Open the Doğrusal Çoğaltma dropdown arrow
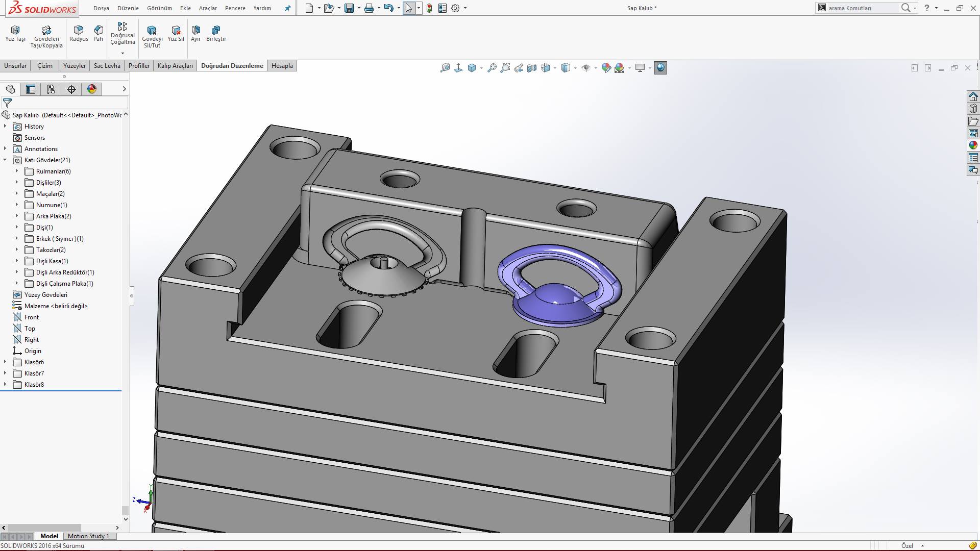The height and width of the screenshot is (551, 980). pyautogui.click(x=122, y=53)
